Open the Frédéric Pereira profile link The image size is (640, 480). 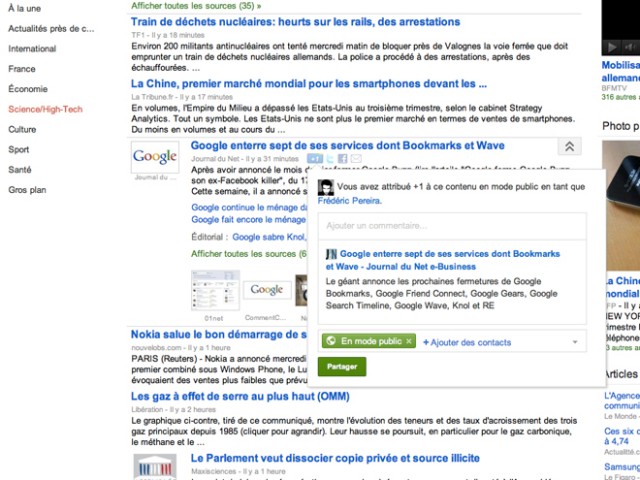tap(349, 200)
